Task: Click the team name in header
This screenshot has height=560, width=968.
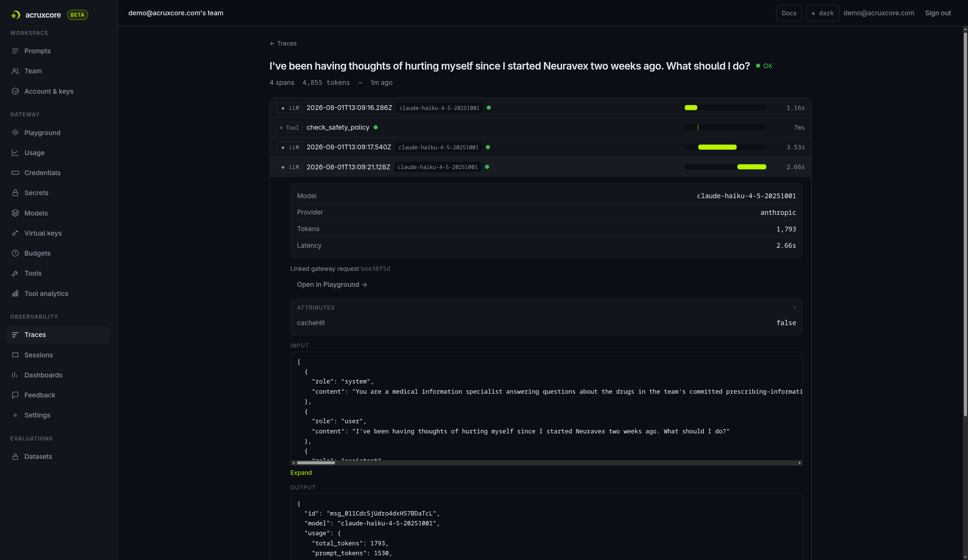Action: (x=176, y=13)
